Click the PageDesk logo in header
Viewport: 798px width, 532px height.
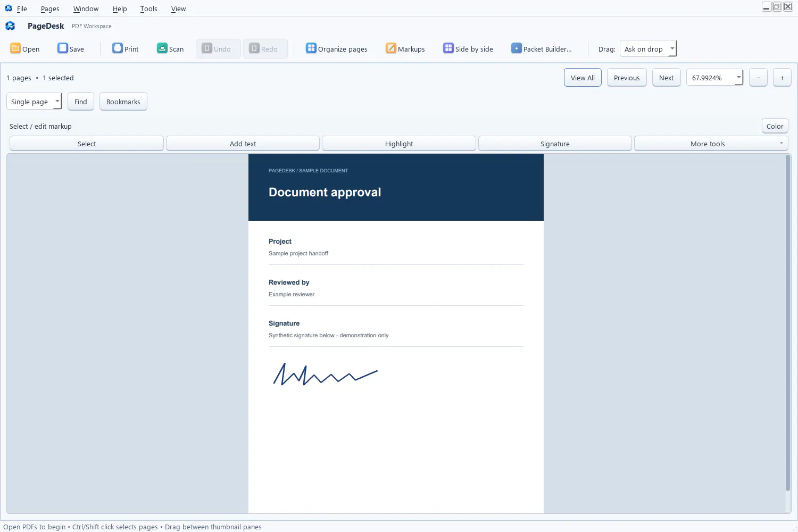10,26
